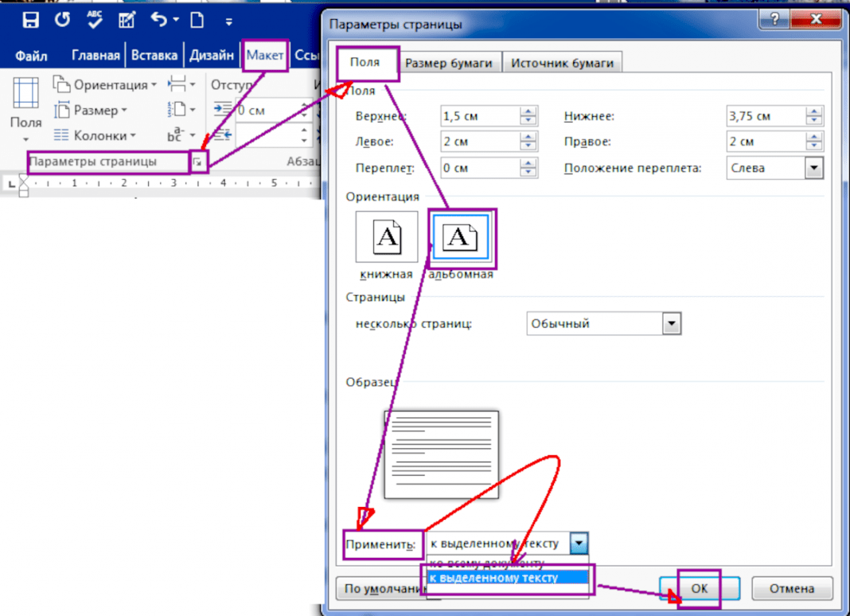Open the Ориентация dropdown in ribbon

point(104,84)
